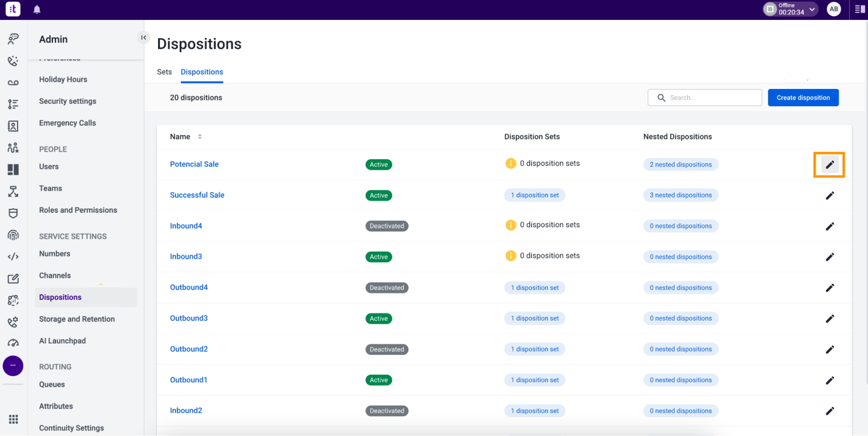Screen dimensions: 868x436
Task: Edit Outbound1 using its pencil icon
Action: pyautogui.click(x=829, y=380)
